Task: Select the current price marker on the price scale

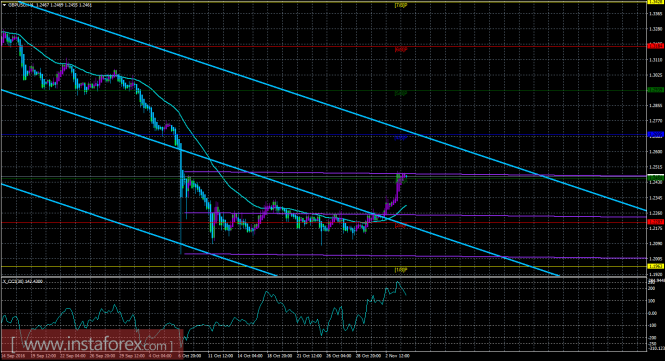Action: (655, 177)
